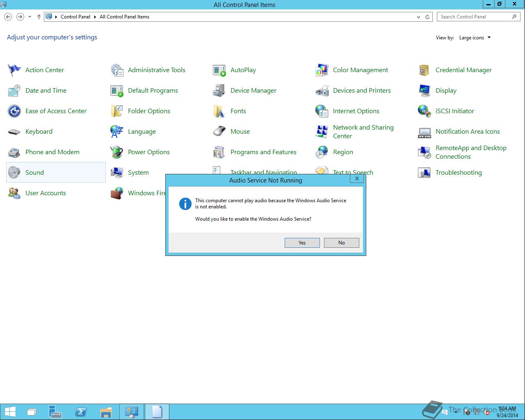
Task: Select the blank document taskbar button
Action: [157, 412]
